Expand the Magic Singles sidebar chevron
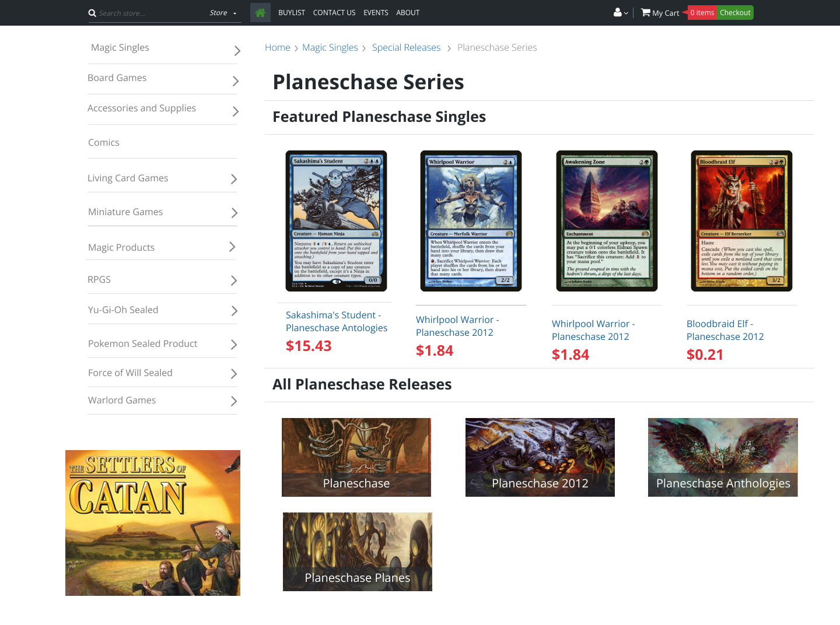Image resolution: width=840 pixels, height=625 pixels. click(x=237, y=51)
